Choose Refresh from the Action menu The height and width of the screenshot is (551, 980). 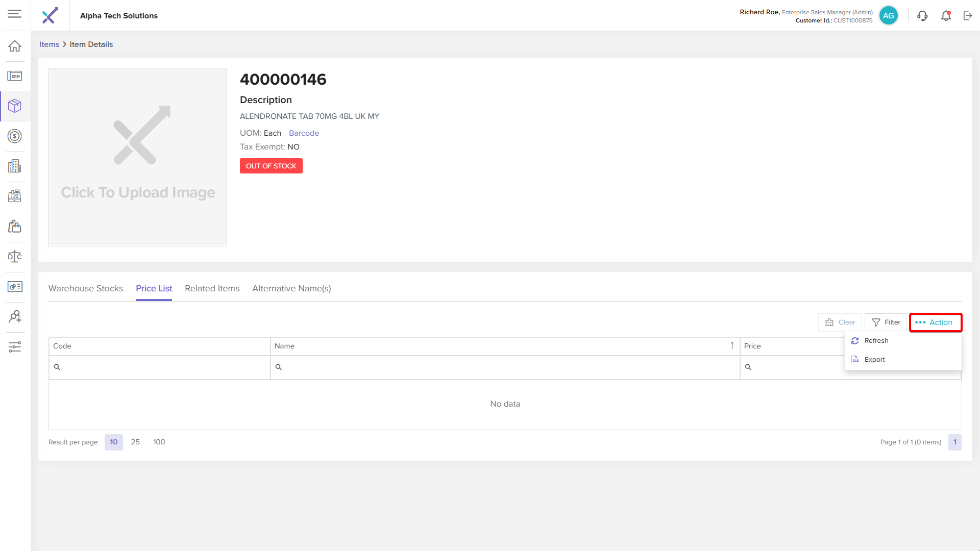pyautogui.click(x=876, y=341)
